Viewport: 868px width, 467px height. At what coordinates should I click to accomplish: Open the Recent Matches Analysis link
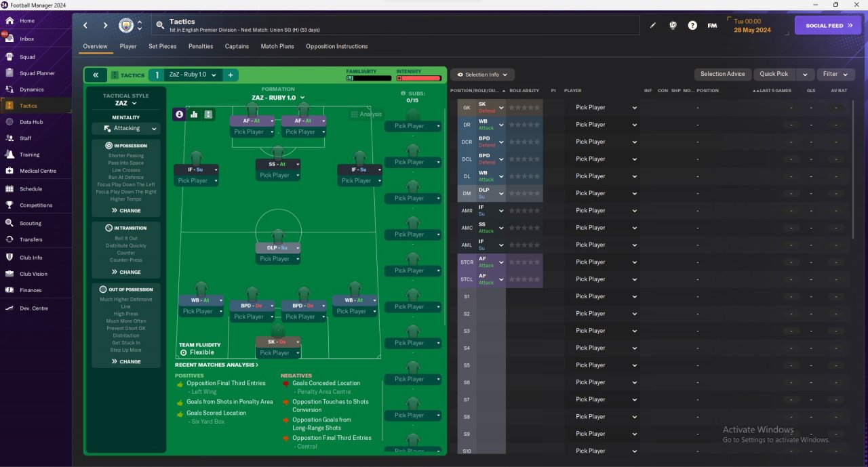[x=217, y=365]
